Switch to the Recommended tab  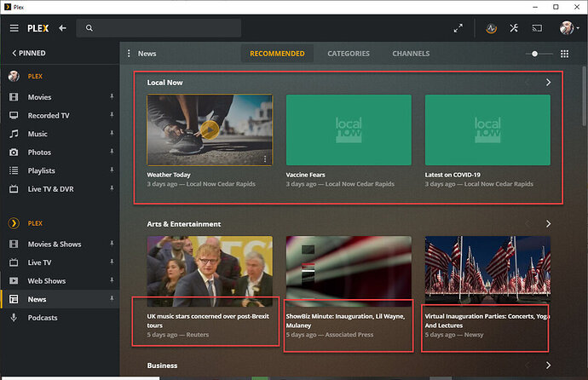tap(277, 54)
